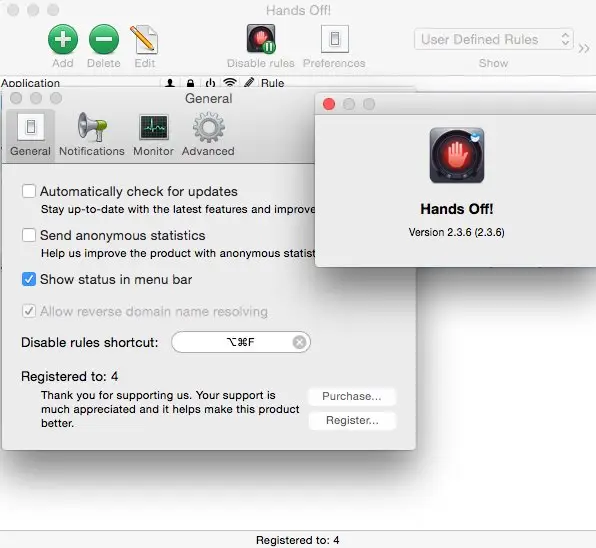Clear the disable rules shortcut field

point(299,342)
